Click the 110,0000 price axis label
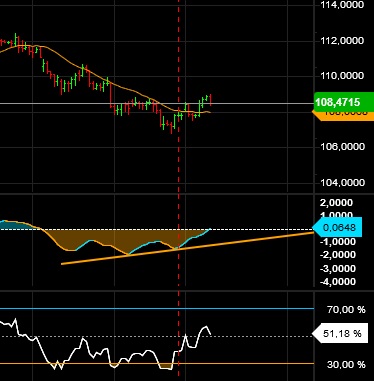 (x=342, y=76)
